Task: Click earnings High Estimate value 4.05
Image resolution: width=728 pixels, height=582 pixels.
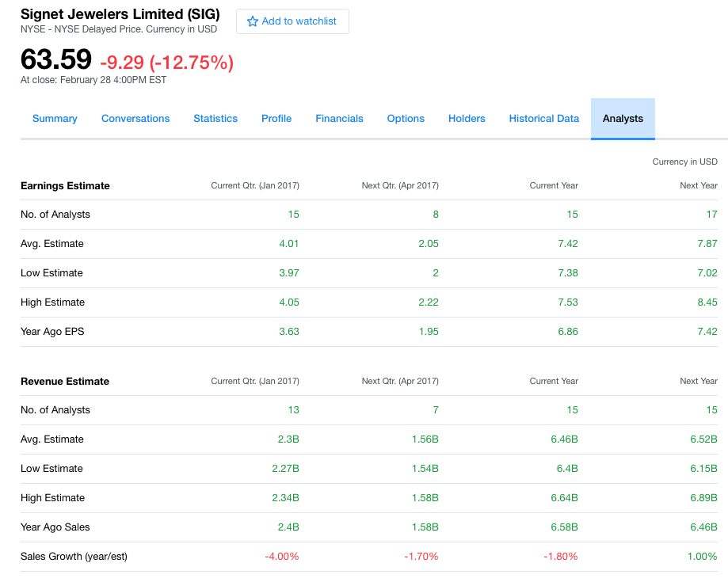Action: click(x=289, y=302)
